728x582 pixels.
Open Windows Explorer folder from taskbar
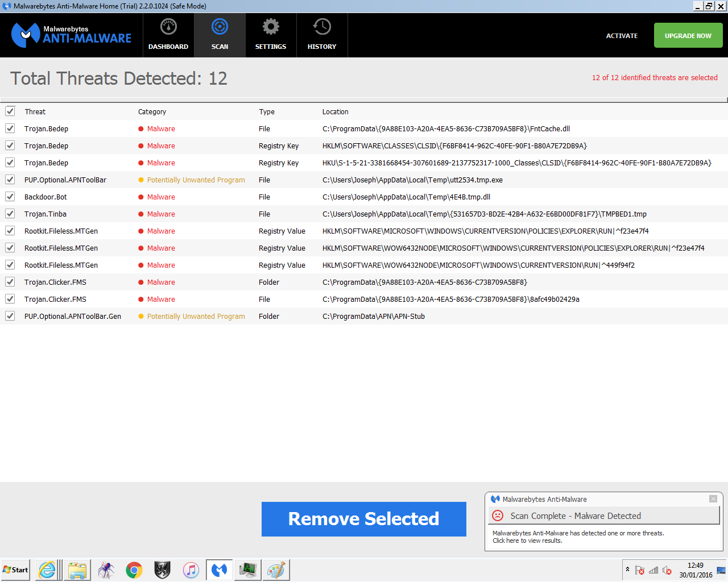point(77,570)
